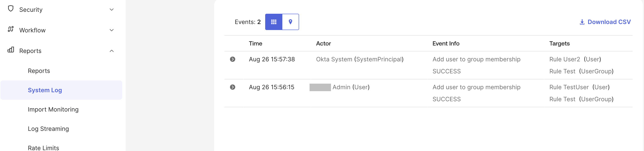The image size is (644, 151).
Task: Expand the 15:57:38 event row
Action: click(x=233, y=59)
